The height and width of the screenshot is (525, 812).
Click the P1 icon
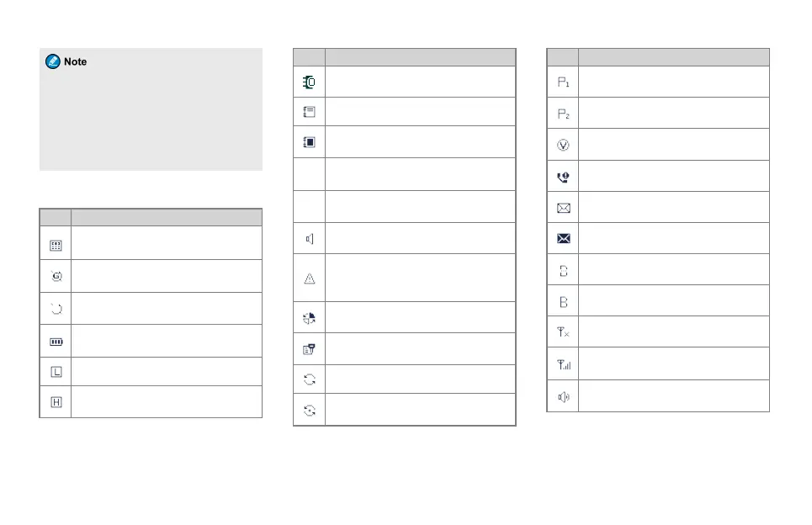coord(563,82)
